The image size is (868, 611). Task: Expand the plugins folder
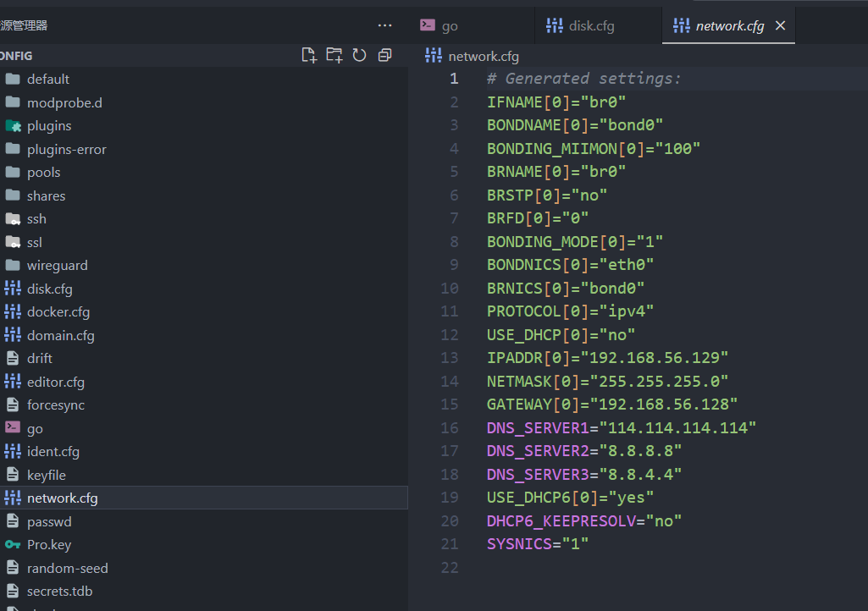[x=204, y=125]
